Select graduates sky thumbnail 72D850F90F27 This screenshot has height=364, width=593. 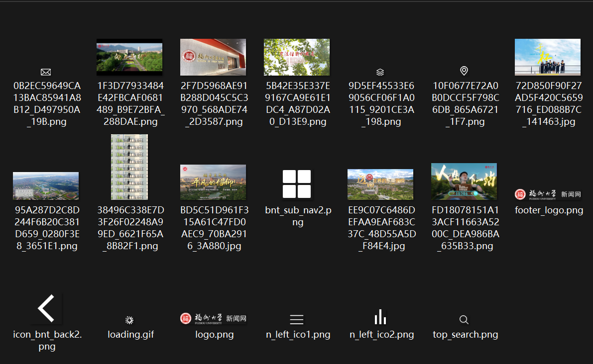click(x=548, y=57)
